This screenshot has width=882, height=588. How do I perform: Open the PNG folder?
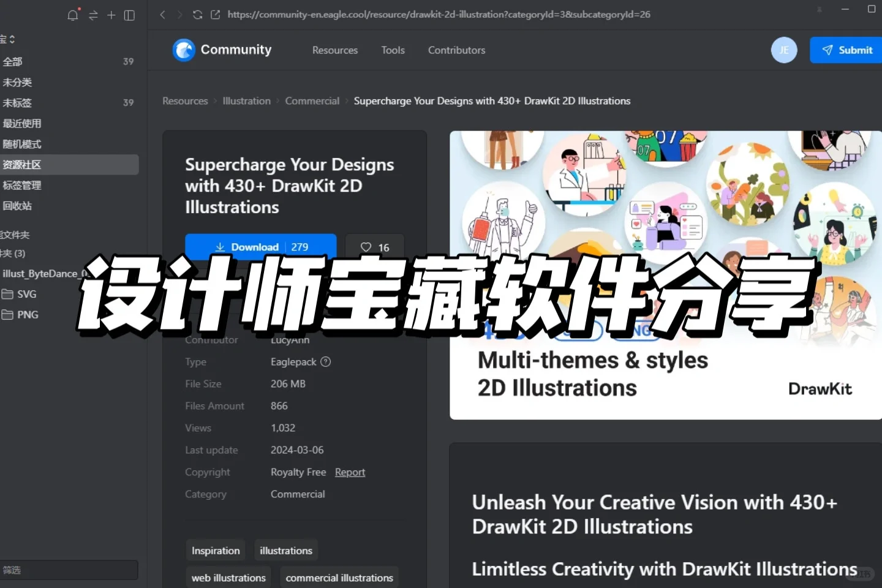click(69, 315)
